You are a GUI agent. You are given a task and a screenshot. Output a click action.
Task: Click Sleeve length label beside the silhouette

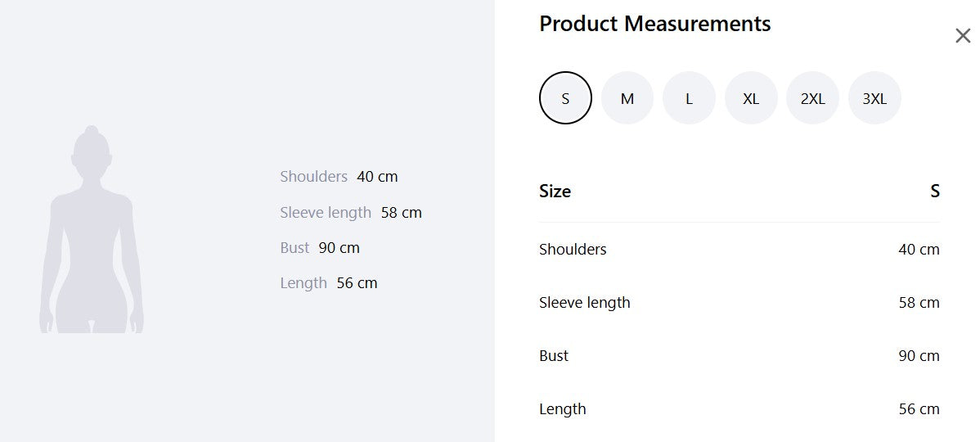coord(326,213)
